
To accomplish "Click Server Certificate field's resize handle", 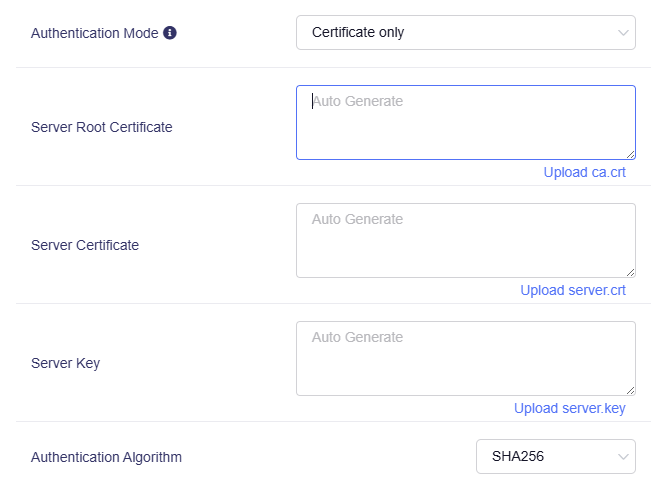I will click(630, 272).
